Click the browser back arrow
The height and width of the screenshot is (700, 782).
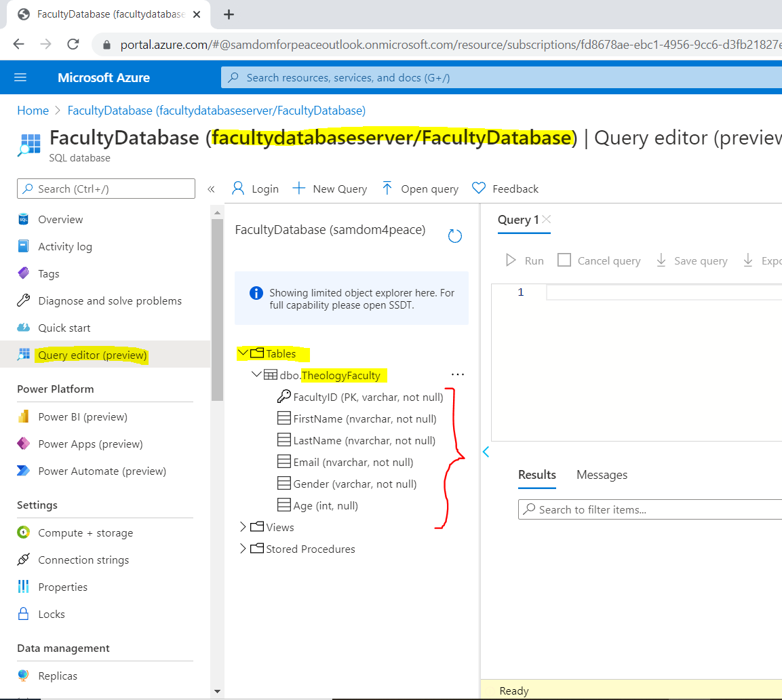click(18, 44)
